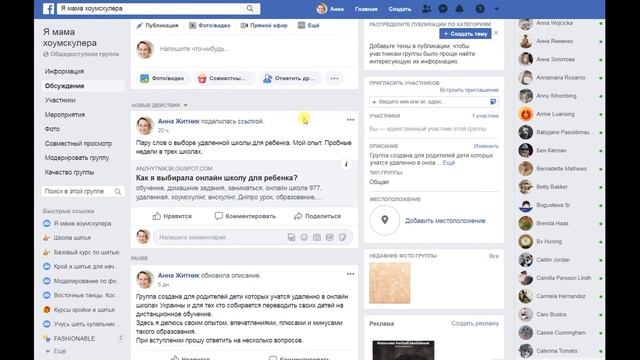Open the НОВЫЕ ДЕЙСТВИЯ sort dropdown
Image resolution: width=640 pixels, height=360 pixels.
click(159, 105)
